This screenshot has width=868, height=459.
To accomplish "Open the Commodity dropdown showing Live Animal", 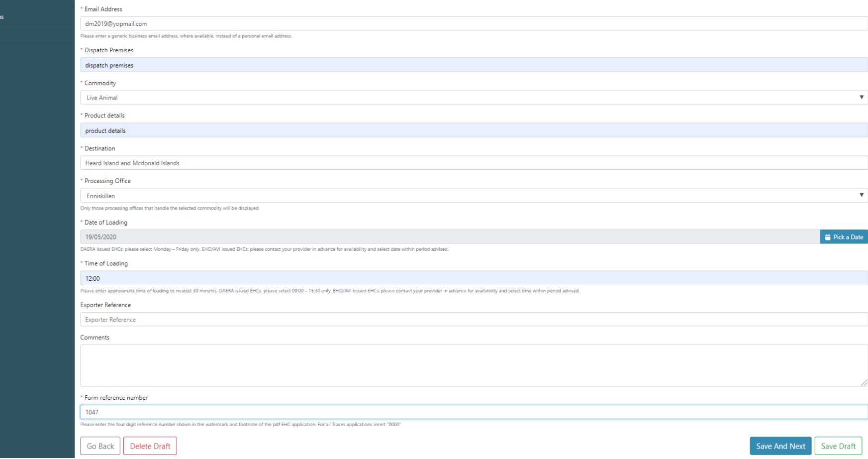I will (474, 98).
